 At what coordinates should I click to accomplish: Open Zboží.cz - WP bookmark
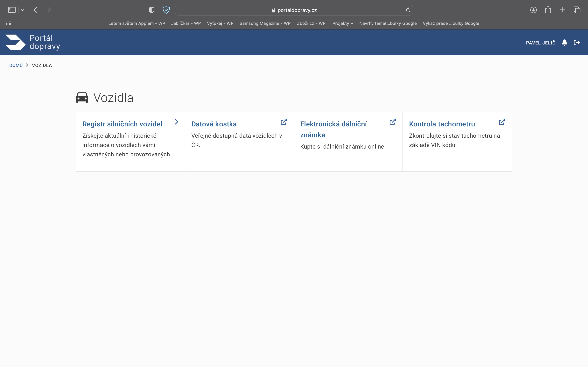tap(311, 23)
